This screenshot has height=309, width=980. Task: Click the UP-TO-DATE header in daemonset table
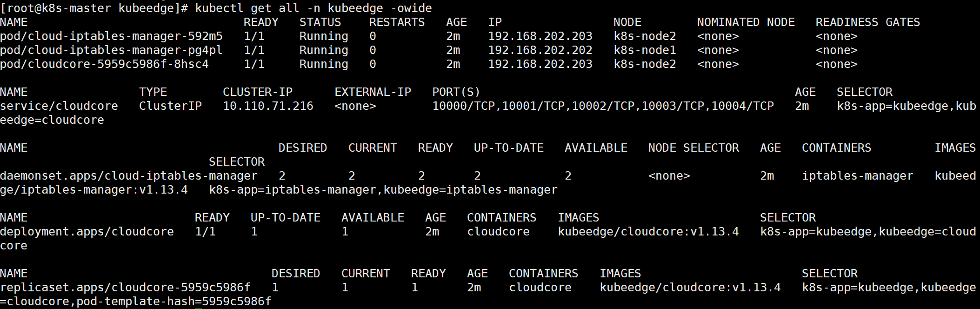click(508, 148)
